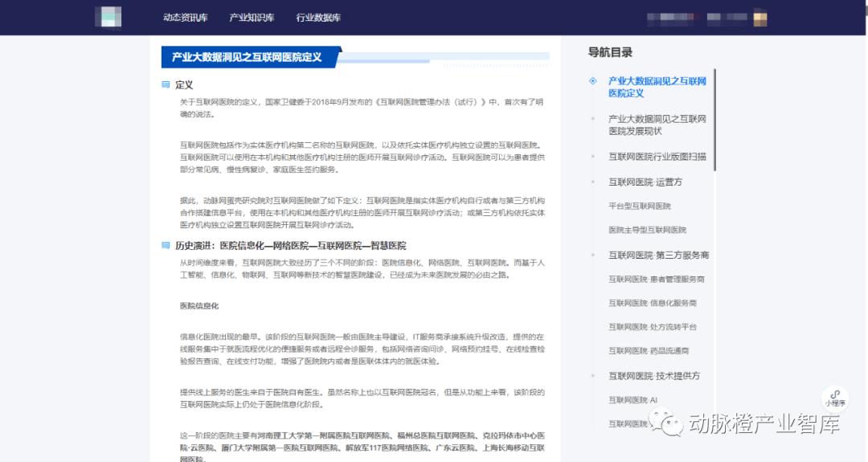Open the 行业数据库 menu
Screen dimensions: 868x462
[x=318, y=18]
